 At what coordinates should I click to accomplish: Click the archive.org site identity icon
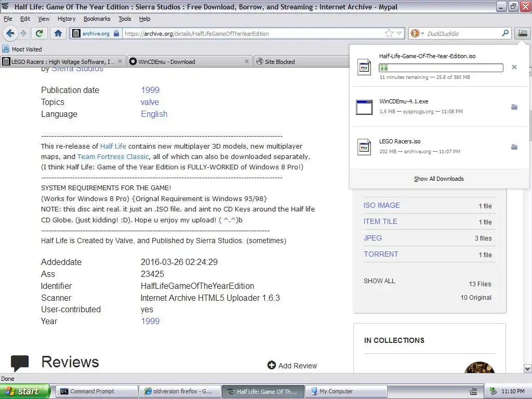(76, 33)
